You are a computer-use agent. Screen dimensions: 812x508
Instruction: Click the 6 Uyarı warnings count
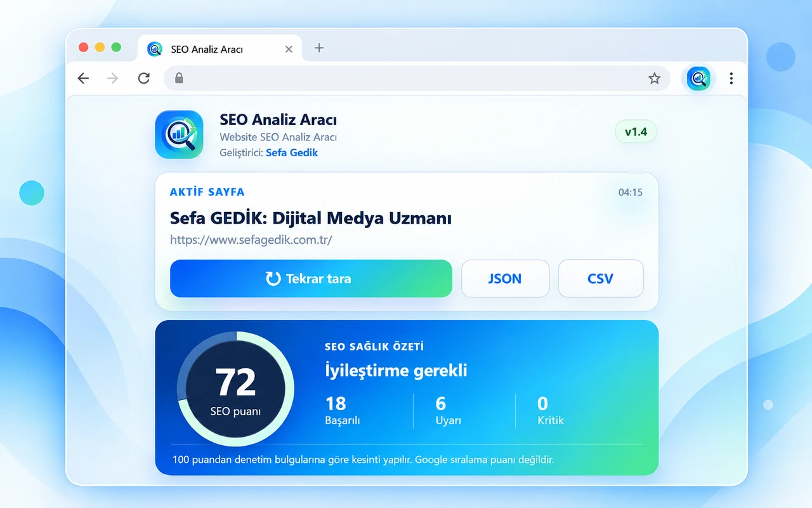448,411
